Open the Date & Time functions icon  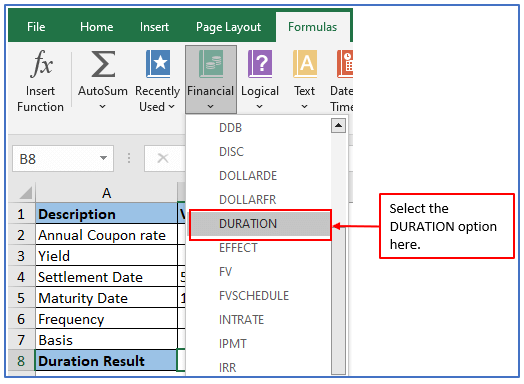coord(345,63)
